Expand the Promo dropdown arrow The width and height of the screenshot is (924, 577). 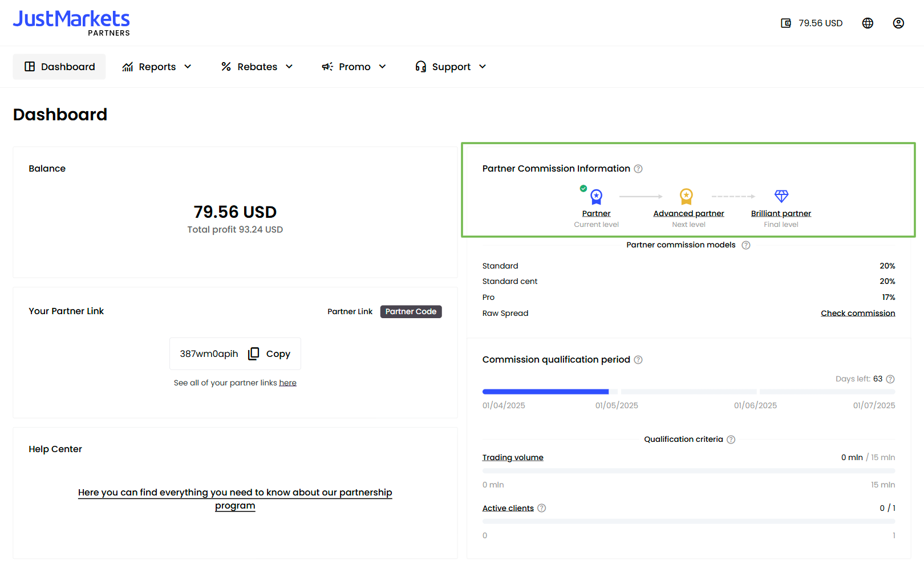click(382, 67)
